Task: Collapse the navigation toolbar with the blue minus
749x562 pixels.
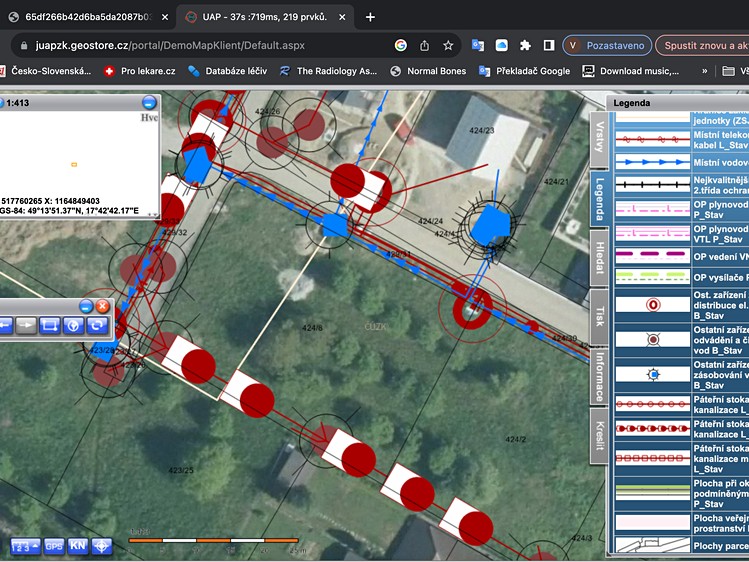Action: (86, 307)
